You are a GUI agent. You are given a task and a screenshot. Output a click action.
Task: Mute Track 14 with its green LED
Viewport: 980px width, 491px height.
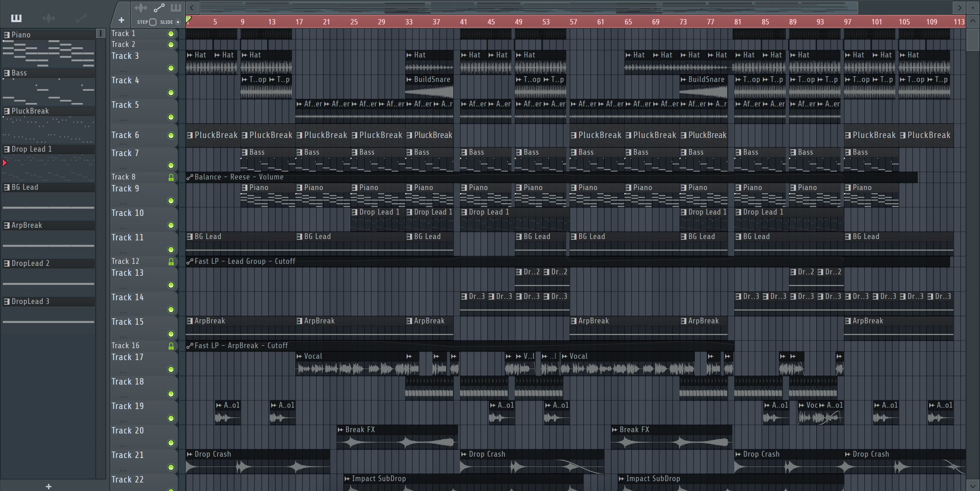point(171,310)
